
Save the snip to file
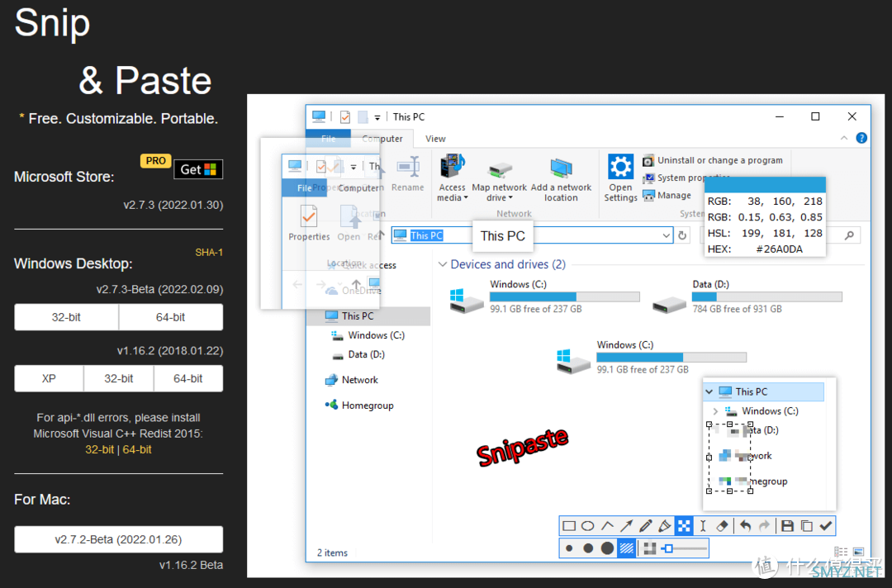787,526
